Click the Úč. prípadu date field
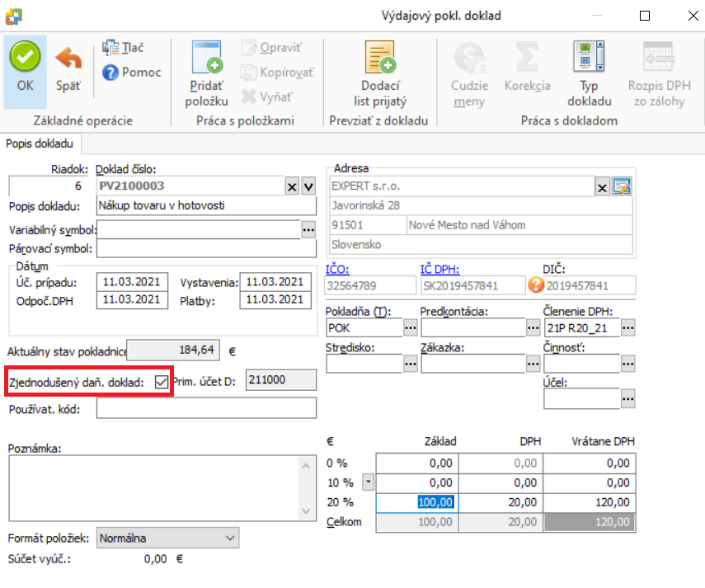705x588 pixels. coord(132,282)
